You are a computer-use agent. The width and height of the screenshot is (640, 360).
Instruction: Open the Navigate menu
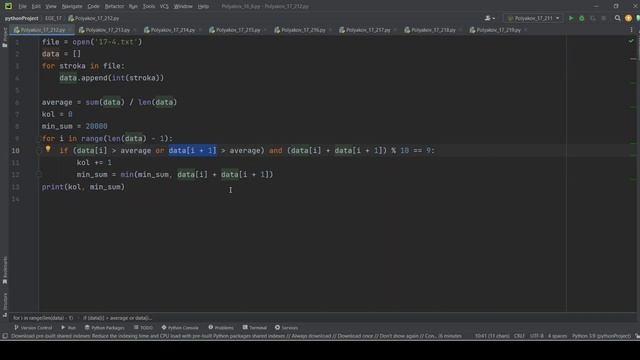point(72,7)
